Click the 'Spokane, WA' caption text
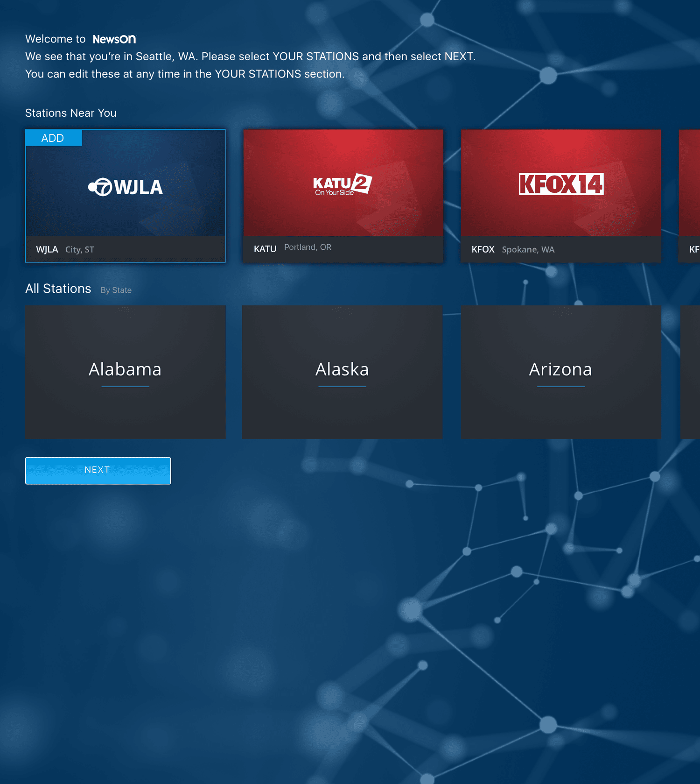The image size is (700, 784). click(528, 249)
